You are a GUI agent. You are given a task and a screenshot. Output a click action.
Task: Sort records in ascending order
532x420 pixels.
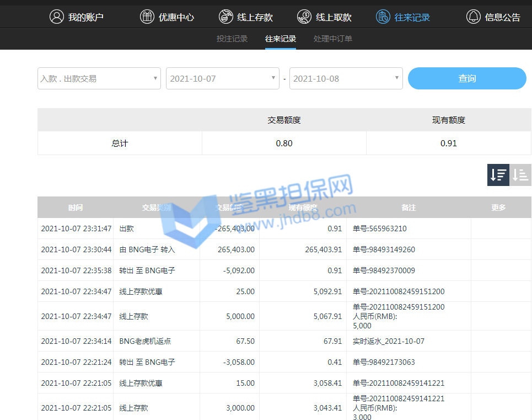[x=520, y=175]
